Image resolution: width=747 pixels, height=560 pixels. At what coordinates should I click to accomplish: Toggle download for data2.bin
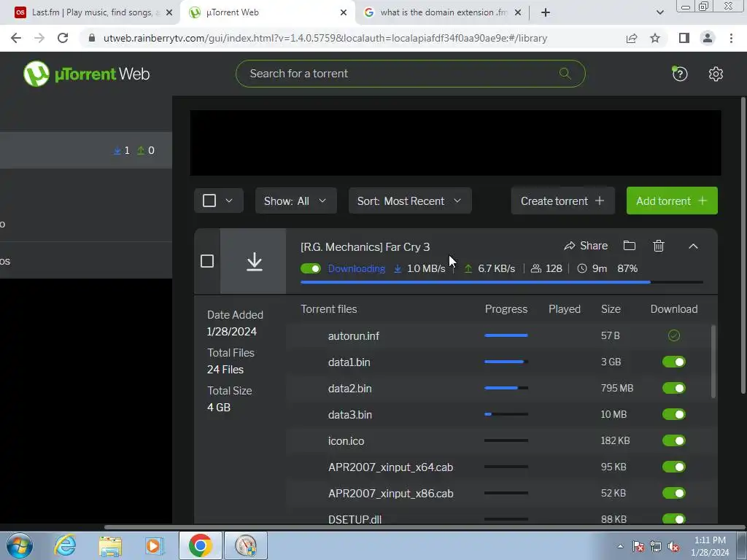pos(673,388)
